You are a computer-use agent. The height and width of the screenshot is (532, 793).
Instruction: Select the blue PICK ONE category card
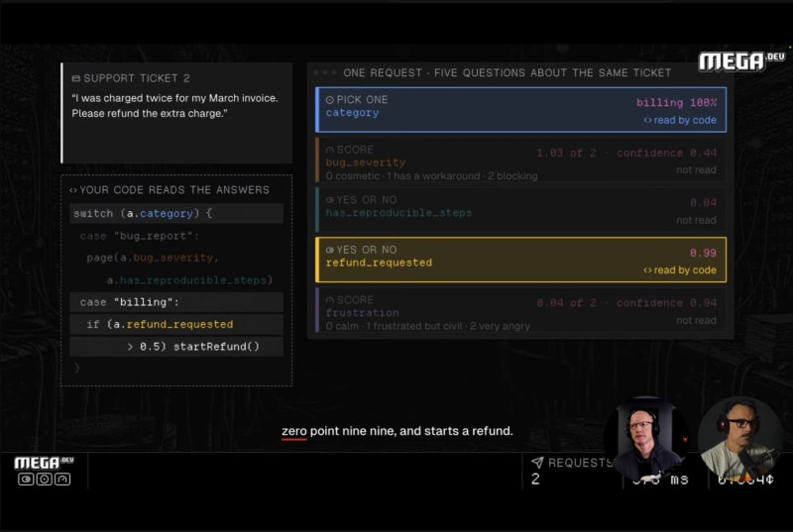tap(521, 110)
